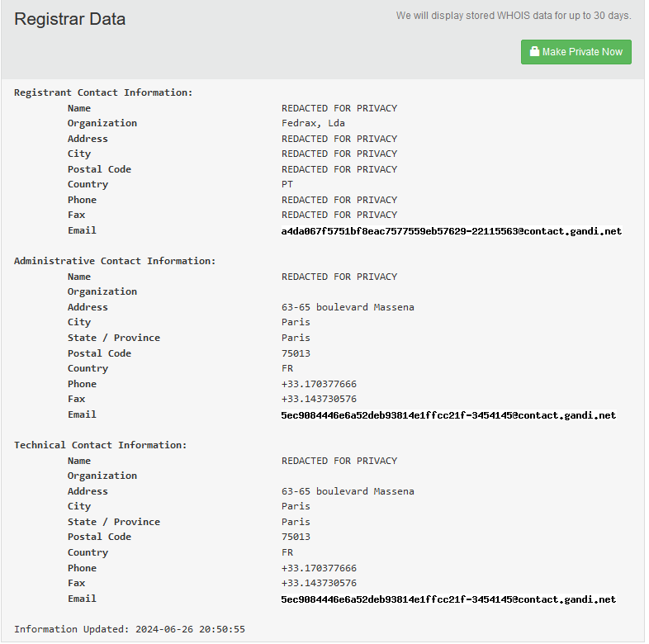Screen dimensions: 649x644
Task: Click the Registrant Contact Information heading
Action: [103, 92]
